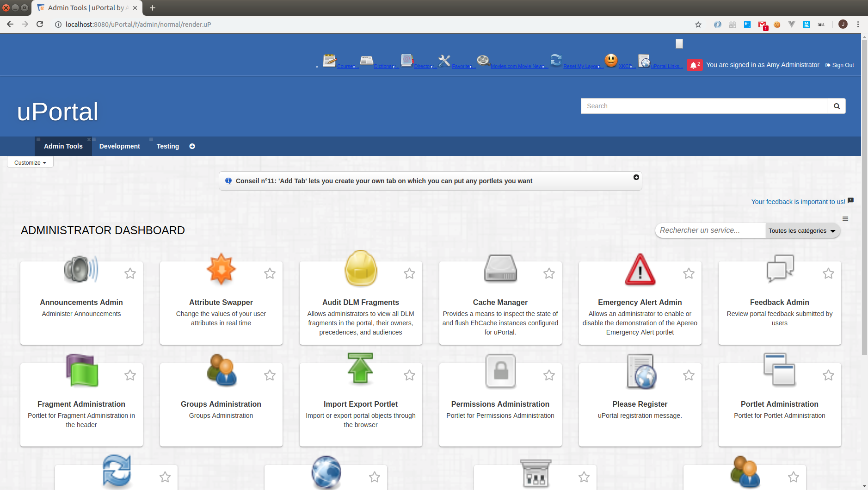Favorite Announcements Admin with its star
The image size is (868, 490).
pos(130,273)
